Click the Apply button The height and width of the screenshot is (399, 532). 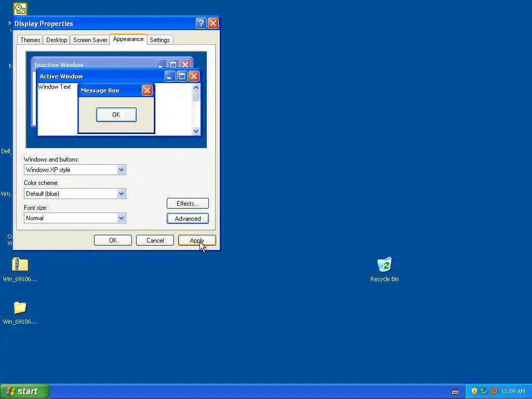point(197,240)
